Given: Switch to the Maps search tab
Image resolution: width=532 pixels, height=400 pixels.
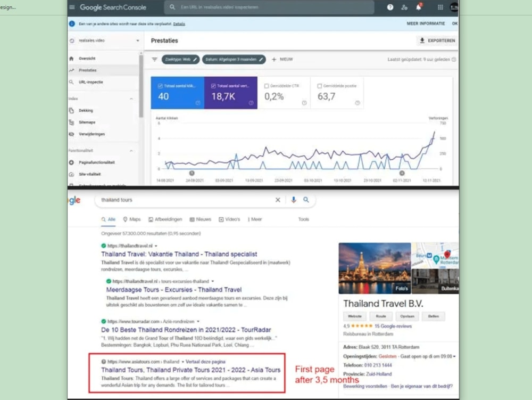Looking at the screenshot, I should (131, 219).
